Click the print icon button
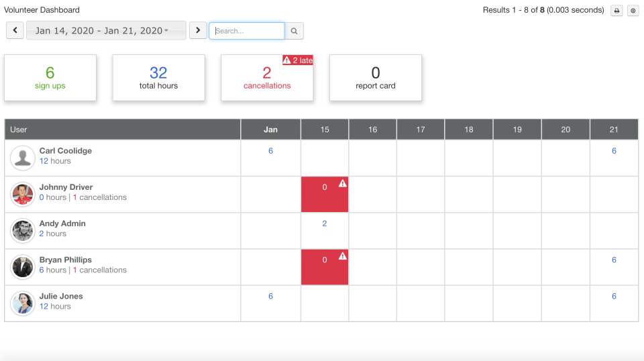 pos(616,11)
